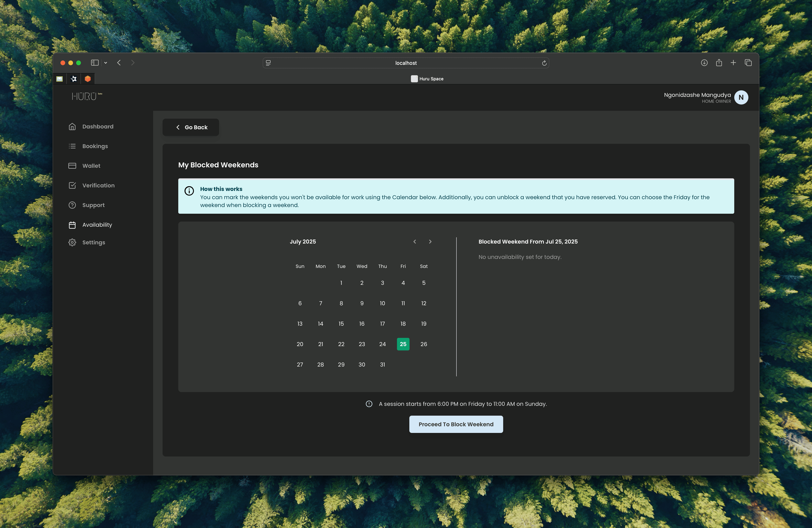The height and width of the screenshot is (528, 812).
Task: Show Safari tab overview
Action: (748, 63)
